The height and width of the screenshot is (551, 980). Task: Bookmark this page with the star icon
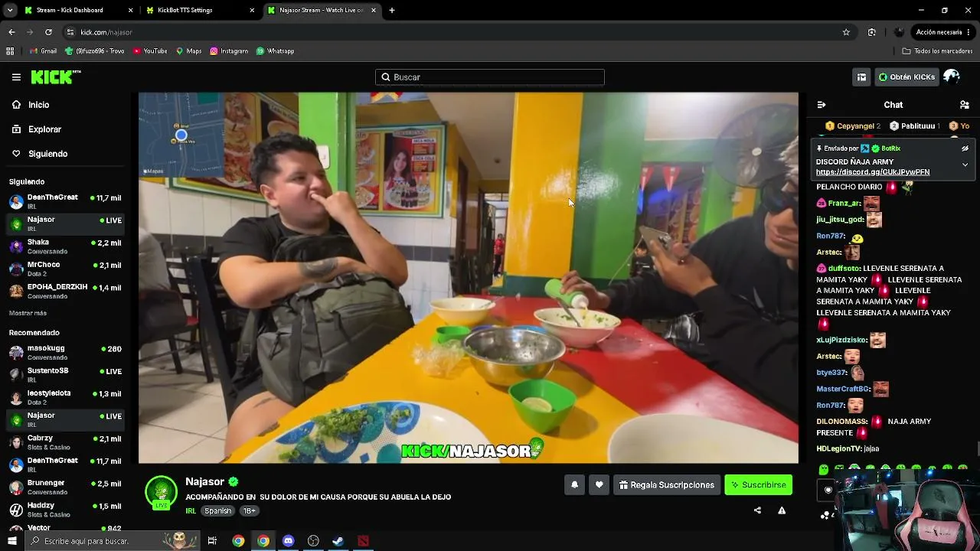846,32
